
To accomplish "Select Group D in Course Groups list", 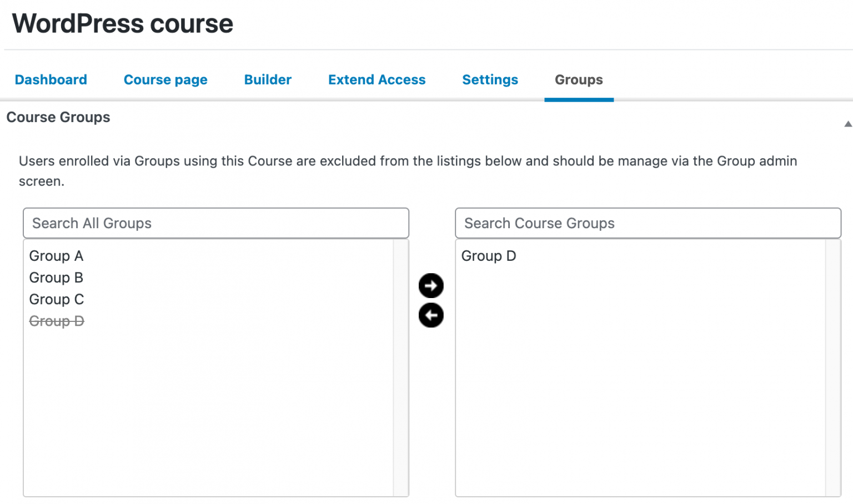I will pos(489,256).
